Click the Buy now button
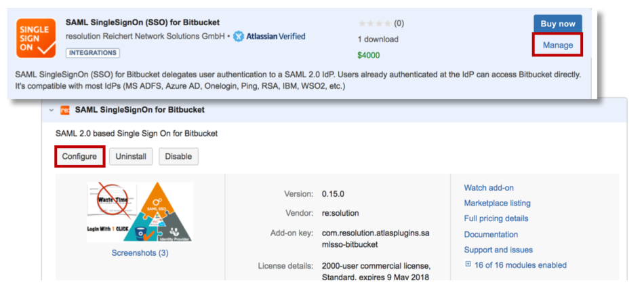The width and height of the screenshot is (644, 289). coord(558,24)
